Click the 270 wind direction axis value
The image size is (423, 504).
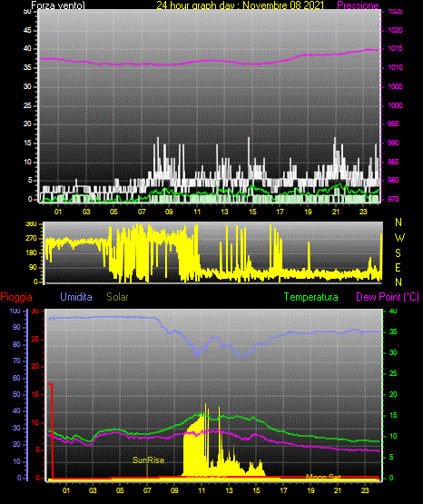pos(31,239)
